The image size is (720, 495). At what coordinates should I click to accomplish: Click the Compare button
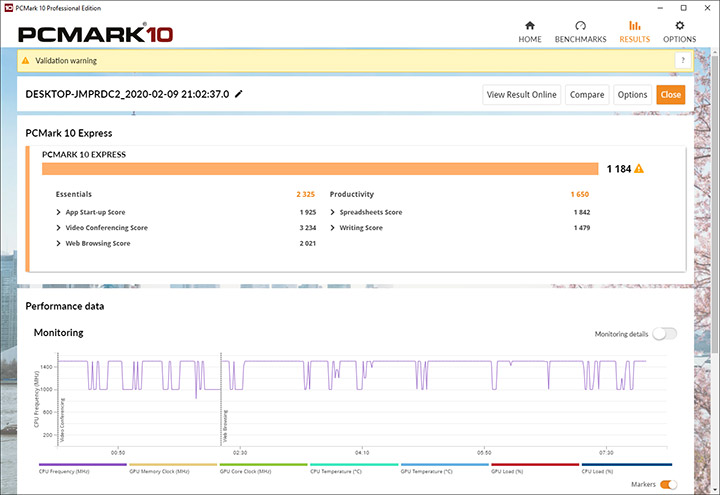tap(587, 95)
